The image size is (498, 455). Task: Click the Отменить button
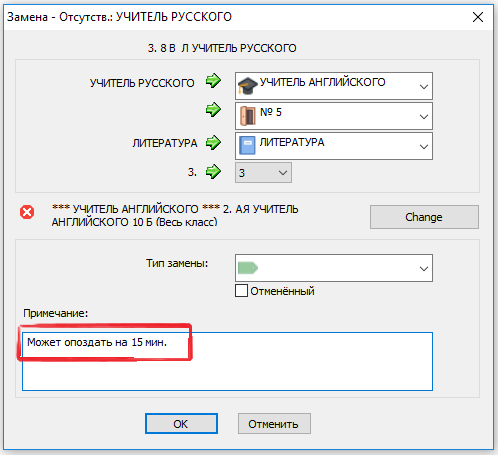(x=274, y=424)
